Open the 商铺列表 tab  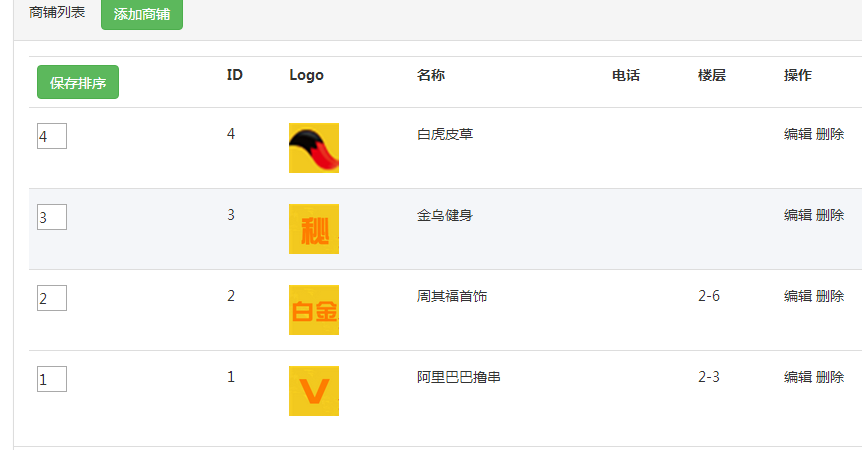point(57,13)
